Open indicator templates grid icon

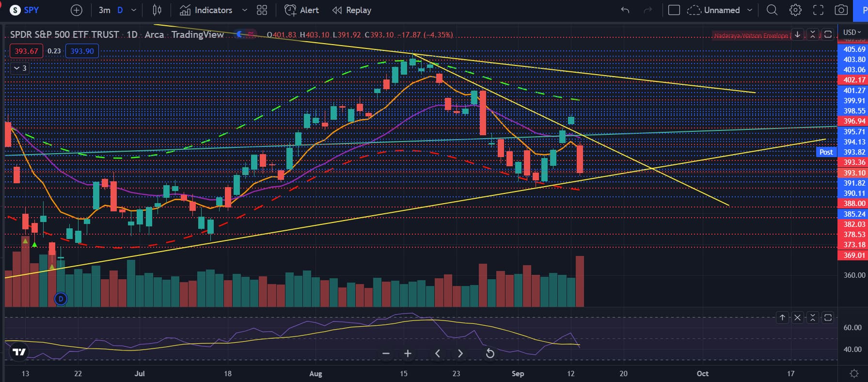click(x=262, y=10)
